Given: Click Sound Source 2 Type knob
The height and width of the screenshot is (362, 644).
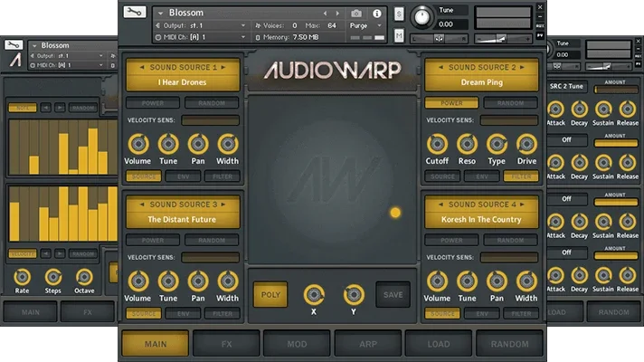Looking at the screenshot, I should coord(497,144).
